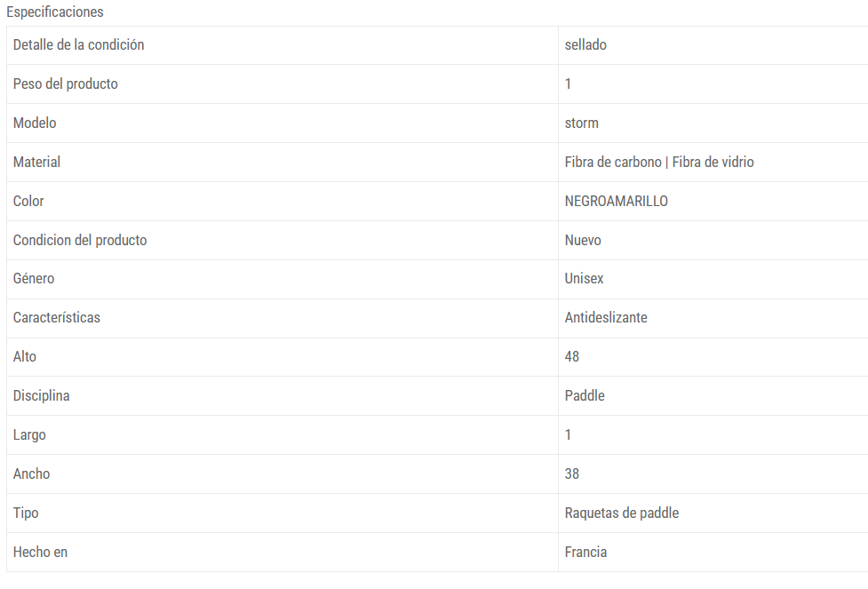The height and width of the screenshot is (589, 868).
Task: Select the 'Condicion del producto' label
Action: click(80, 240)
